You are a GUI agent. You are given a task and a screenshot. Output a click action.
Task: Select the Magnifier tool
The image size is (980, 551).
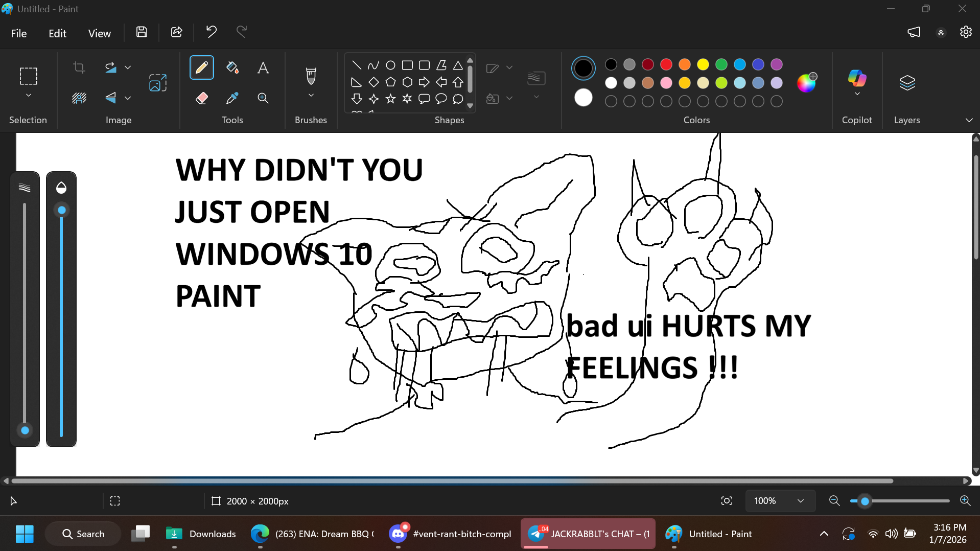pos(263,98)
